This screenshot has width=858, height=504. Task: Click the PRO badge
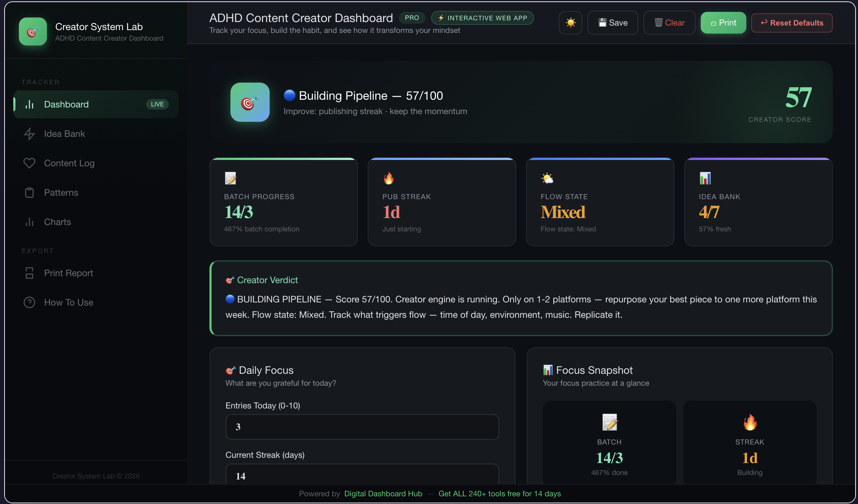[412, 18]
